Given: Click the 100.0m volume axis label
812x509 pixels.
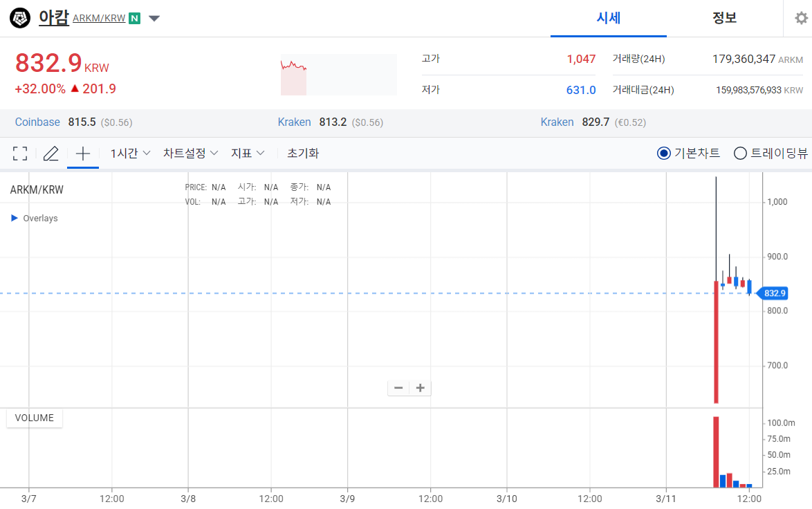Looking at the screenshot, I should (781, 423).
